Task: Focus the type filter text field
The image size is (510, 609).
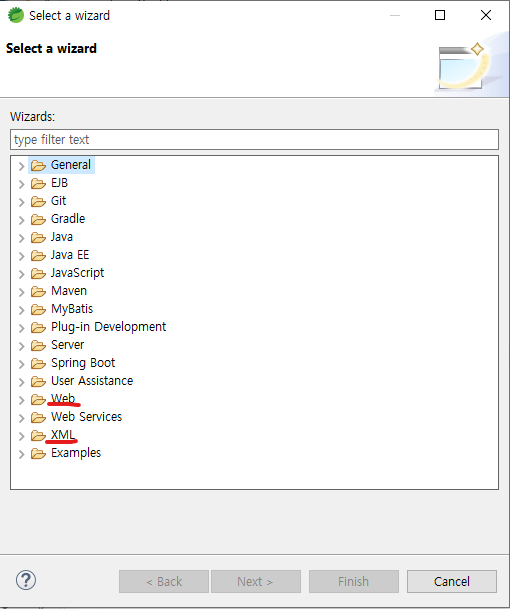Action: [254, 139]
